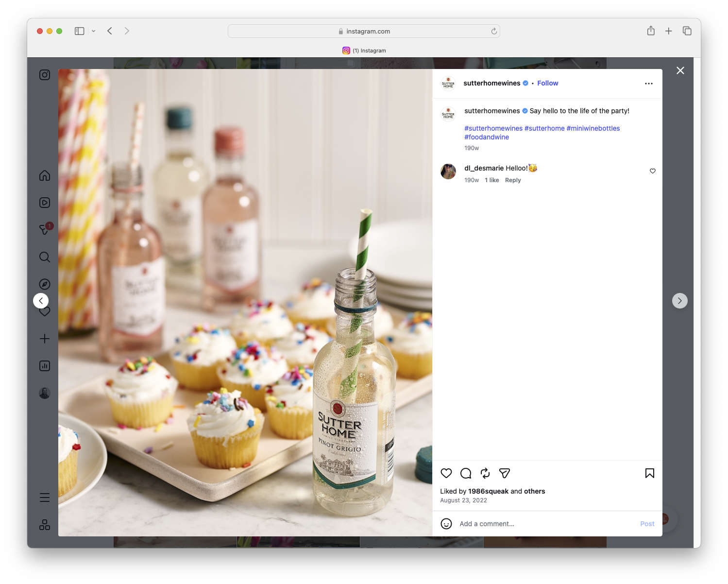Share post with paper plane icon
This screenshot has height=584, width=728.
(505, 473)
